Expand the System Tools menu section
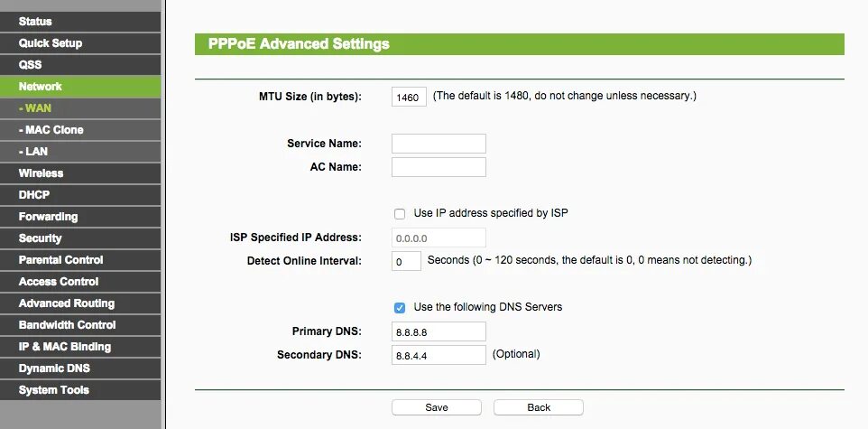 80,389
